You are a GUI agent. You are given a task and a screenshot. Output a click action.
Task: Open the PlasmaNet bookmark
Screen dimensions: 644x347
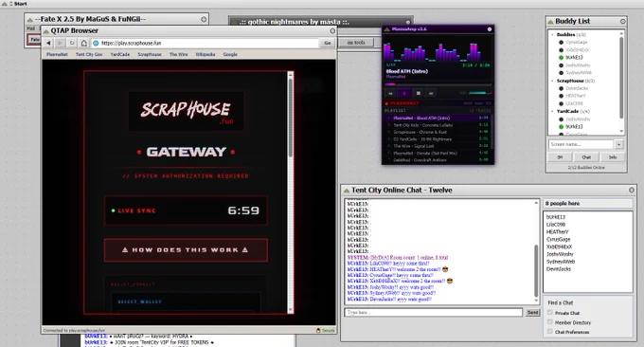(57, 54)
